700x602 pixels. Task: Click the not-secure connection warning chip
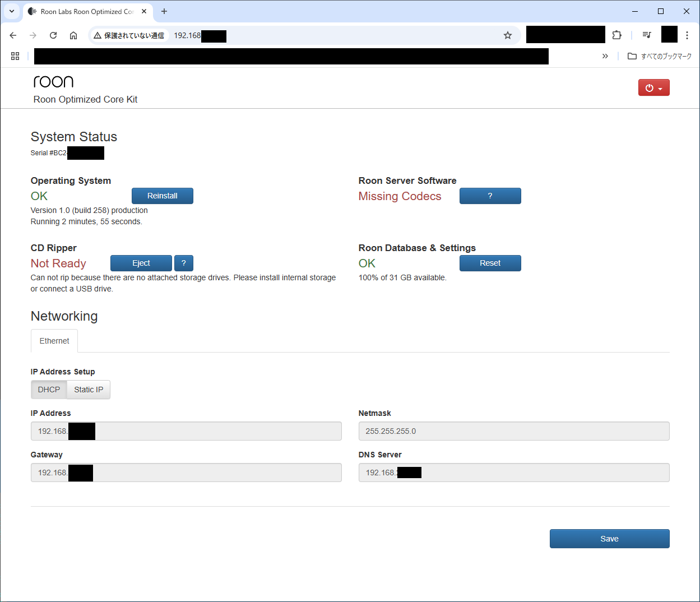129,35
